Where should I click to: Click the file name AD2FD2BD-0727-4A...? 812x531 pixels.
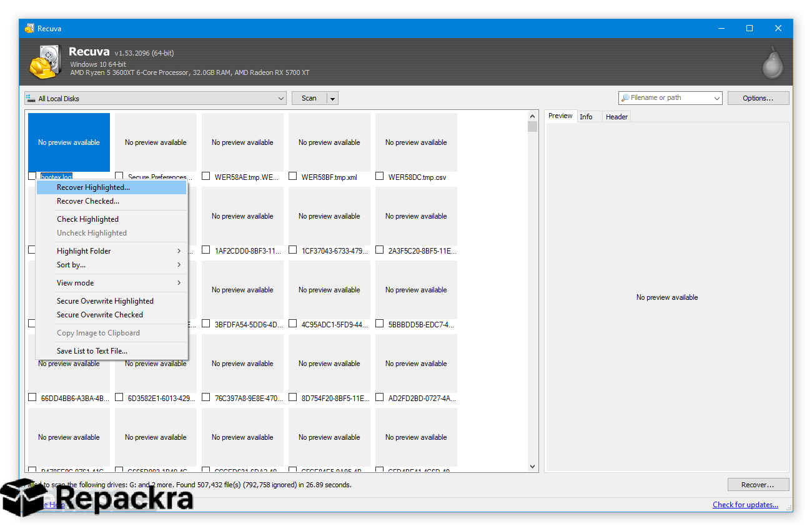pyautogui.click(x=422, y=399)
